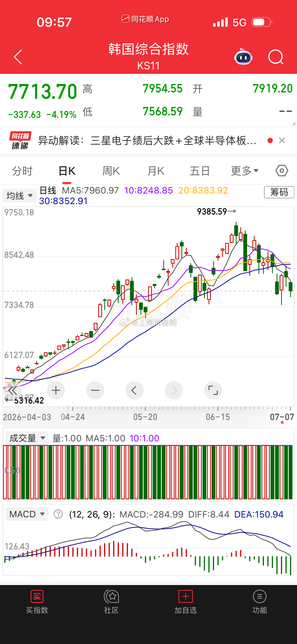The image size is (297, 644).
Task: Open 均线 indicator dropdown
Action: (x=19, y=196)
